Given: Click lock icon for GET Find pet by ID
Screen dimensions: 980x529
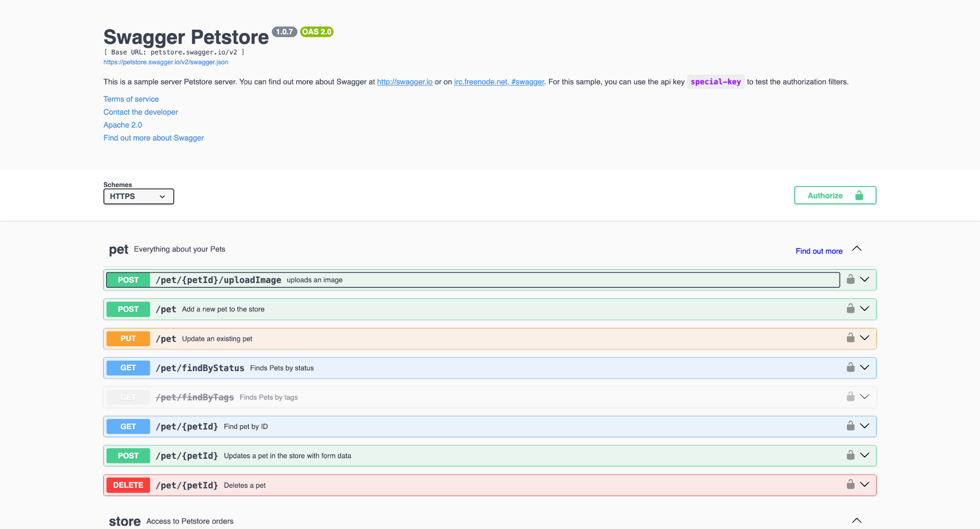Looking at the screenshot, I should pos(850,426).
